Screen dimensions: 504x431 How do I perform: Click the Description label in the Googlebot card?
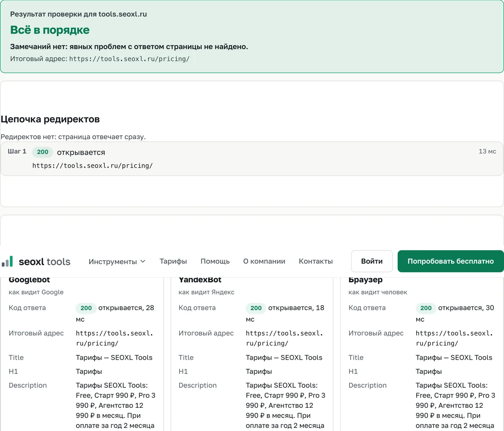pos(28,385)
